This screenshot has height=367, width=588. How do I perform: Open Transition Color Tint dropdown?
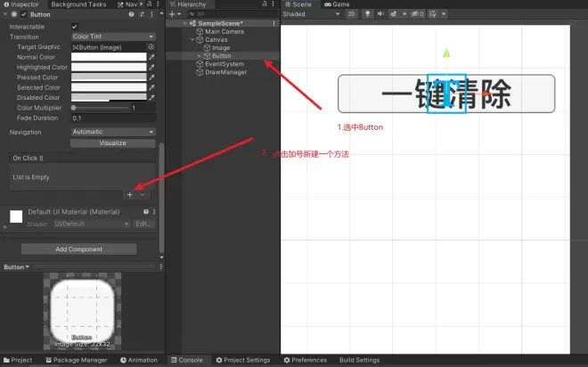pos(113,37)
